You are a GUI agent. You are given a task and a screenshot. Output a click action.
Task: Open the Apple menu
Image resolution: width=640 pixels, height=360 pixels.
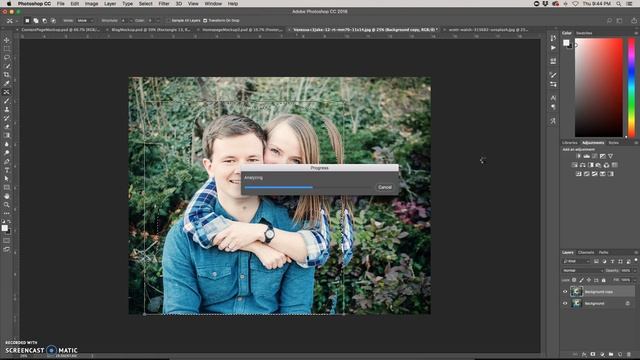click(9, 4)
